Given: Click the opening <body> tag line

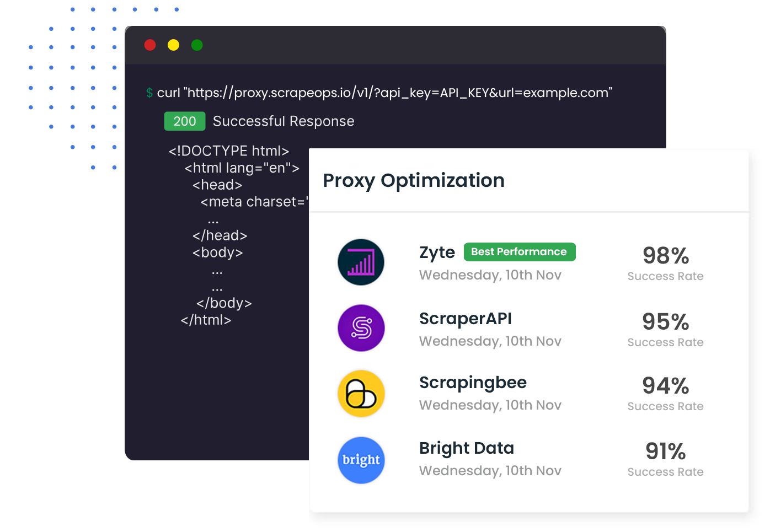Looking at the screenshot, I should [x=218, y=252].
